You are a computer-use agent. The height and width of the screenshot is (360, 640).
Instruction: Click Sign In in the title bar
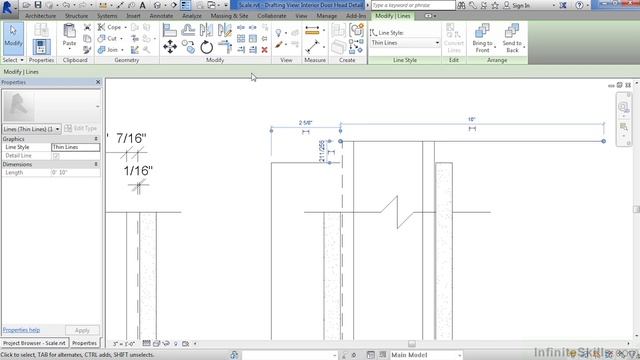521,5
